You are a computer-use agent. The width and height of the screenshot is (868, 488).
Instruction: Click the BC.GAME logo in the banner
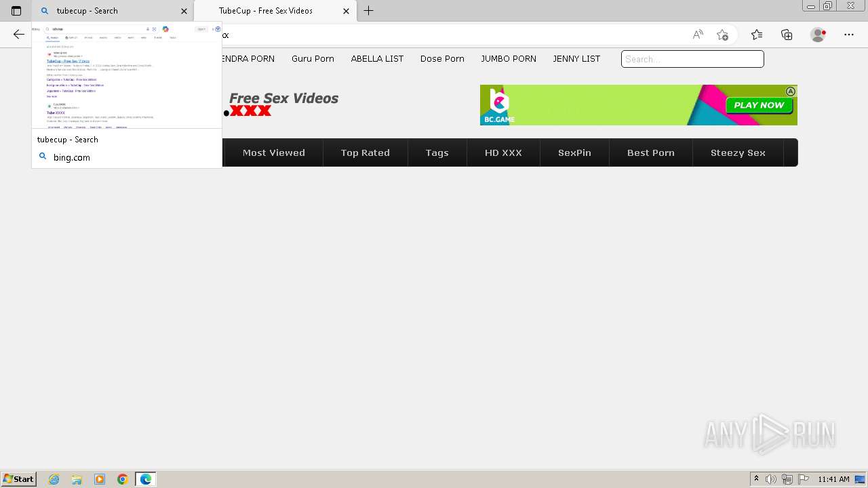pyautogui.click(x=498, y=106)
